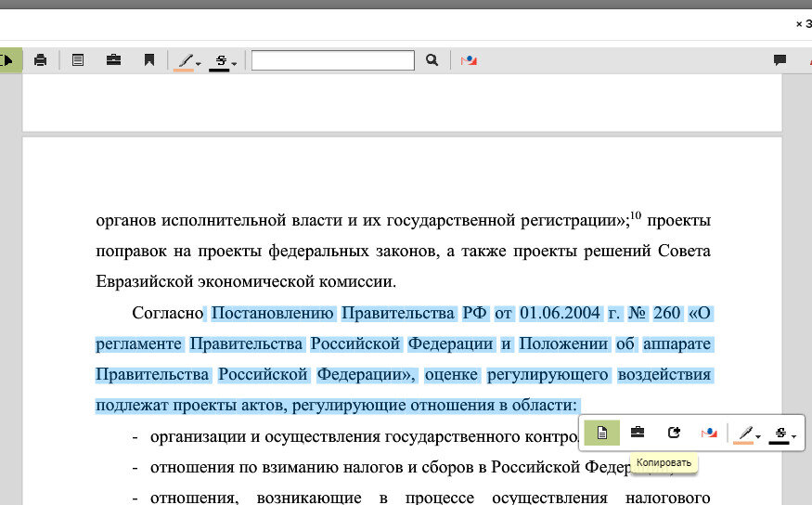This screenshot has height=505, width=812.
Task: Open the document text view icon
Action: pyautogui.click(x=78, y=60)
